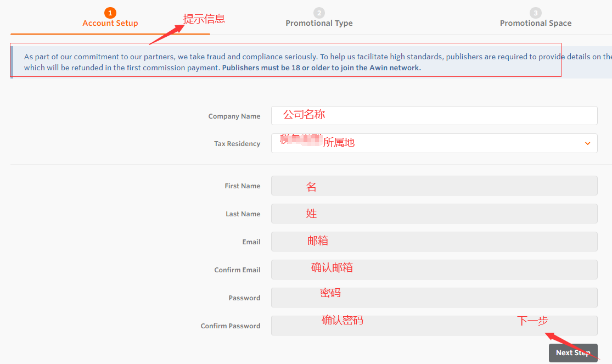The height and width of the screenshot is (364, 612).
Task: Click the Confirm Password field label
Action: pyautogui.click(x=231, y=326)
